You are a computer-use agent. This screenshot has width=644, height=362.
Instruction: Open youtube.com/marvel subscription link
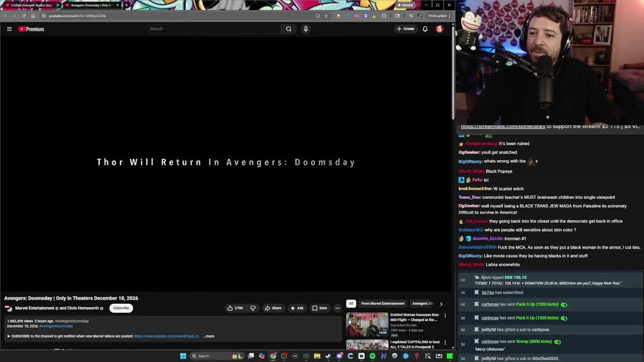click(x=167, y=336)
